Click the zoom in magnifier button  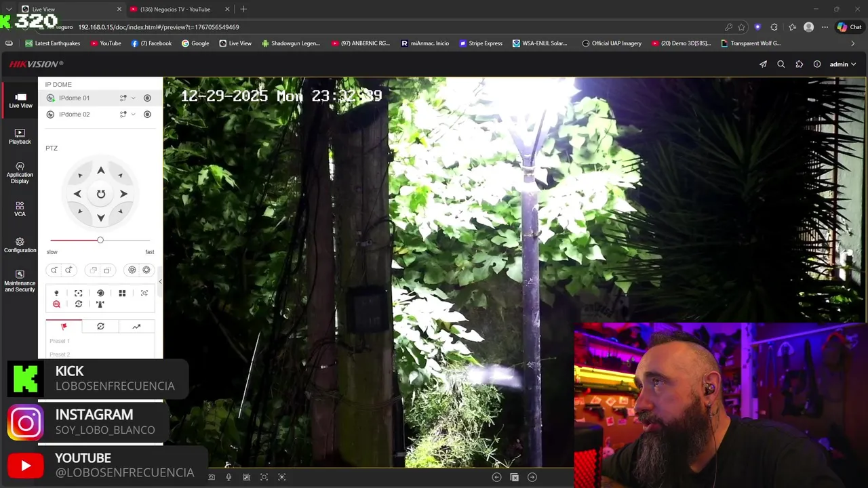[68, 270]
